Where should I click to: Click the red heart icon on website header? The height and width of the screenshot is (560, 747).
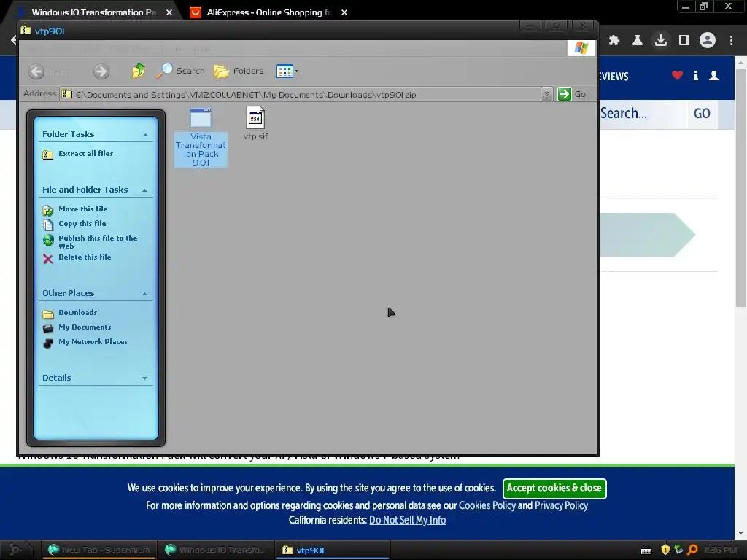coord(677,75)
